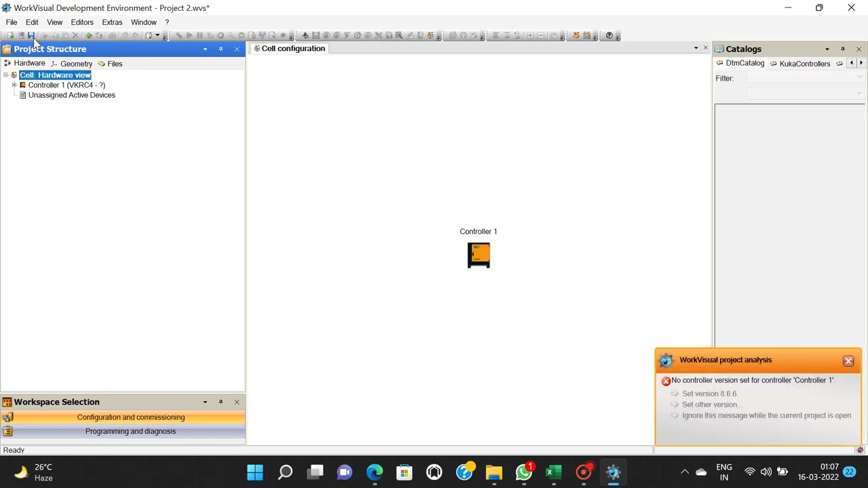The width and height of the screenshot is (868, 488).
Task: Open WhatsApp from taskbar
Action: coord(524,472)
